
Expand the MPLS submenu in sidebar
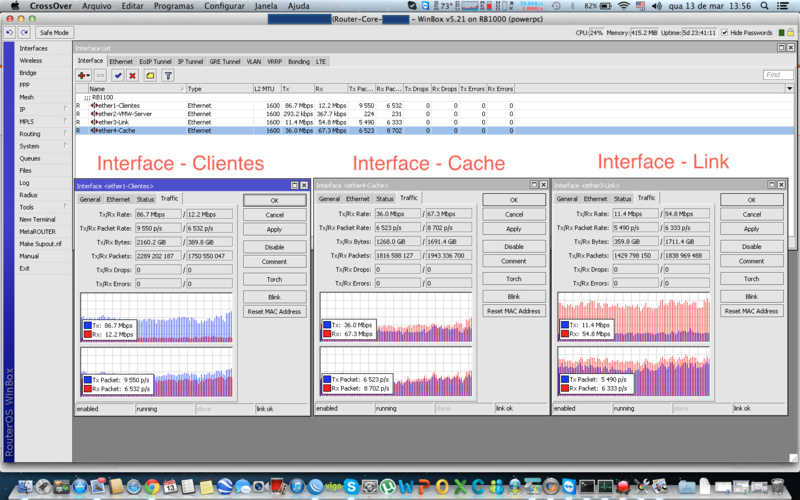tap(65, 121)
